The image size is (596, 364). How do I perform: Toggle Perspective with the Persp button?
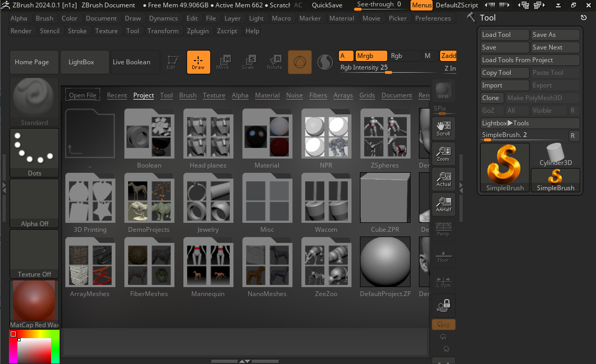tap(443, 229)
